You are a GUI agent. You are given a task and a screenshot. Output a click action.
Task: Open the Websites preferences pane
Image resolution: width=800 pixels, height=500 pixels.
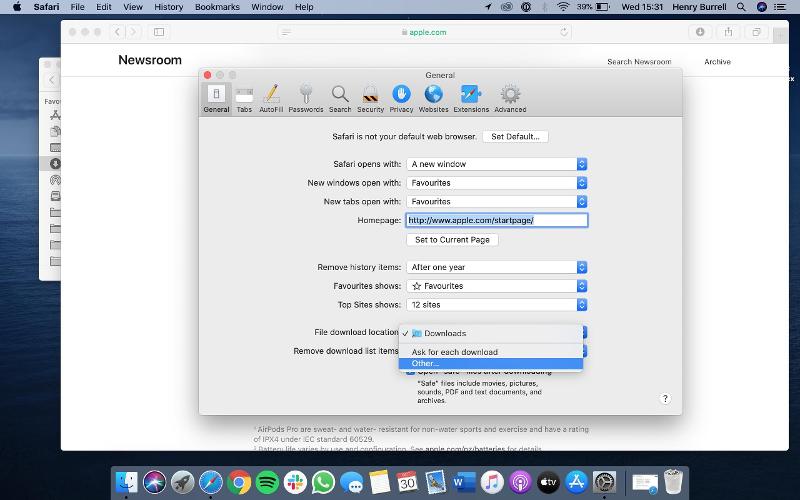point(433,97)
